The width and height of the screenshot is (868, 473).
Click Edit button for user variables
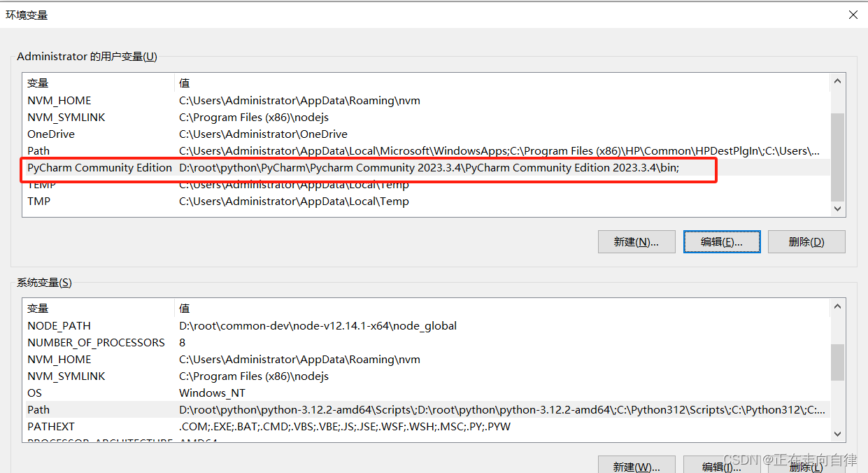pyautogui.click(x=721, y=241)
